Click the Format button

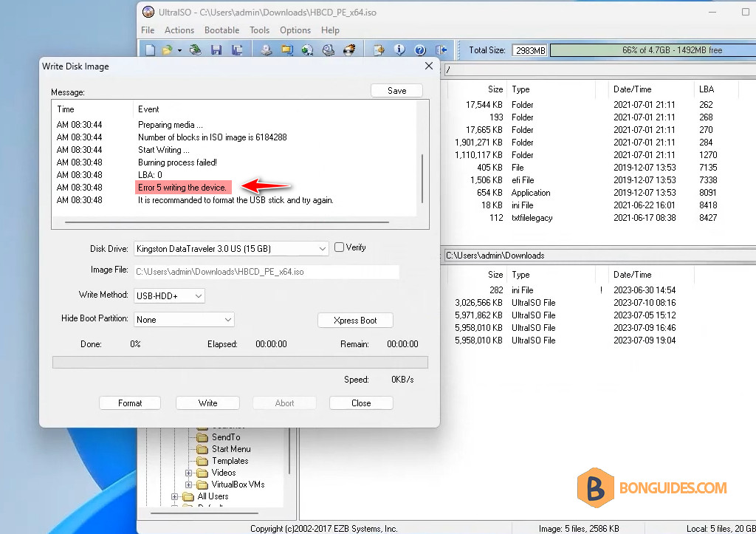130,403
